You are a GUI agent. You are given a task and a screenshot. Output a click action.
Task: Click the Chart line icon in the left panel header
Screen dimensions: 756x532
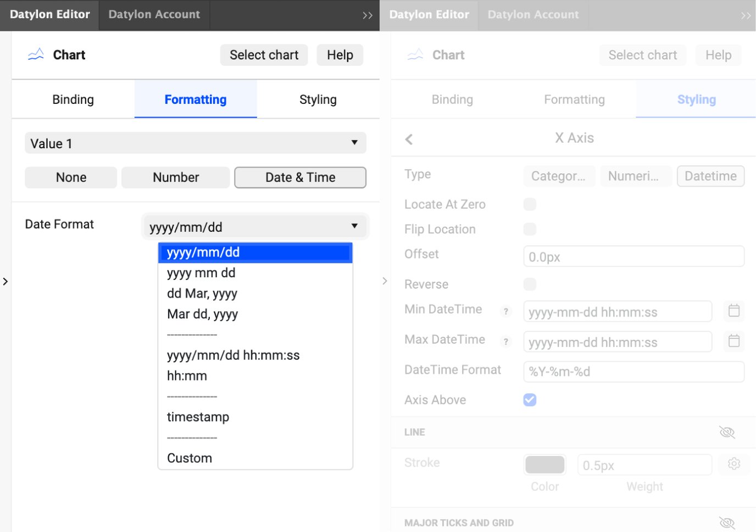(35, 54)
